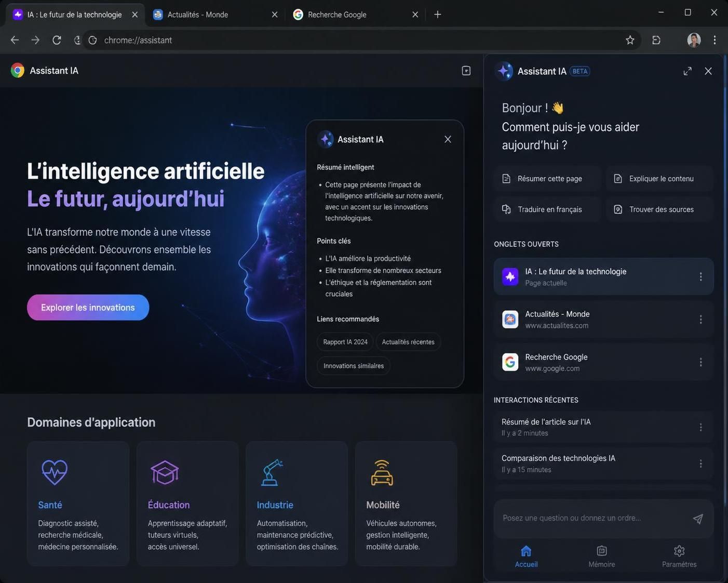This screenshot has width=728, height=583.
Task: Open options for Recherche Google row
Action: point(700,362)
